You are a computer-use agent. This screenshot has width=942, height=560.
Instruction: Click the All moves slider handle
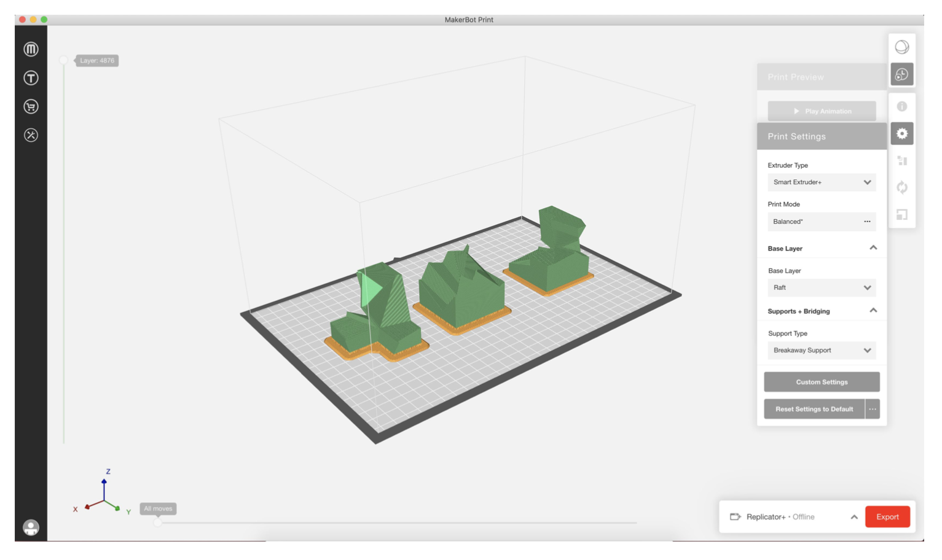point(158,523)
